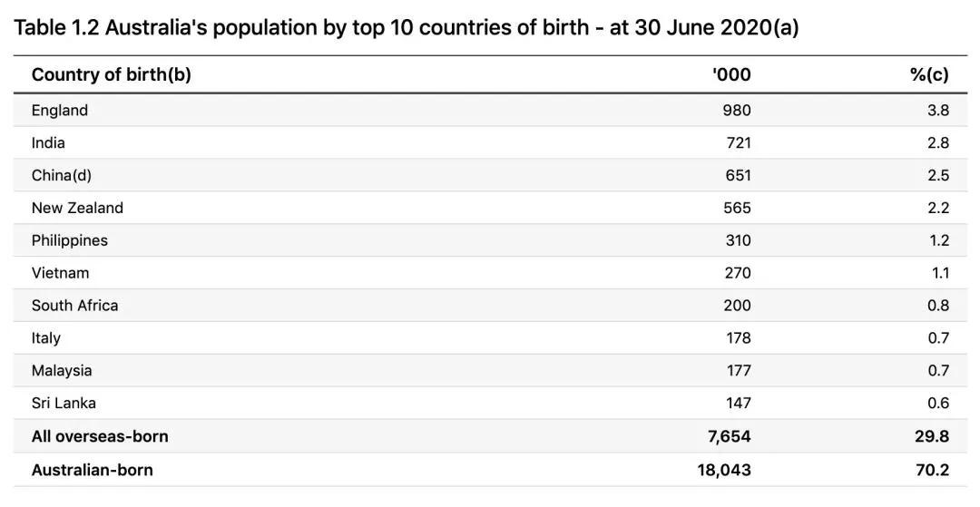Viewport: 980px width, 507px height.
Task: Click the Philippines country cell
Action: coord(69,241)
